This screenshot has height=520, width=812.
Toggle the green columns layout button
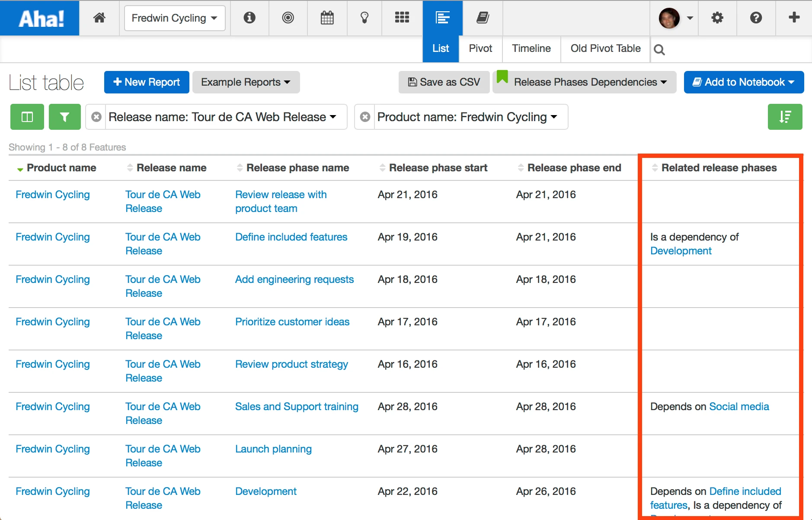(x=27, y=117)
